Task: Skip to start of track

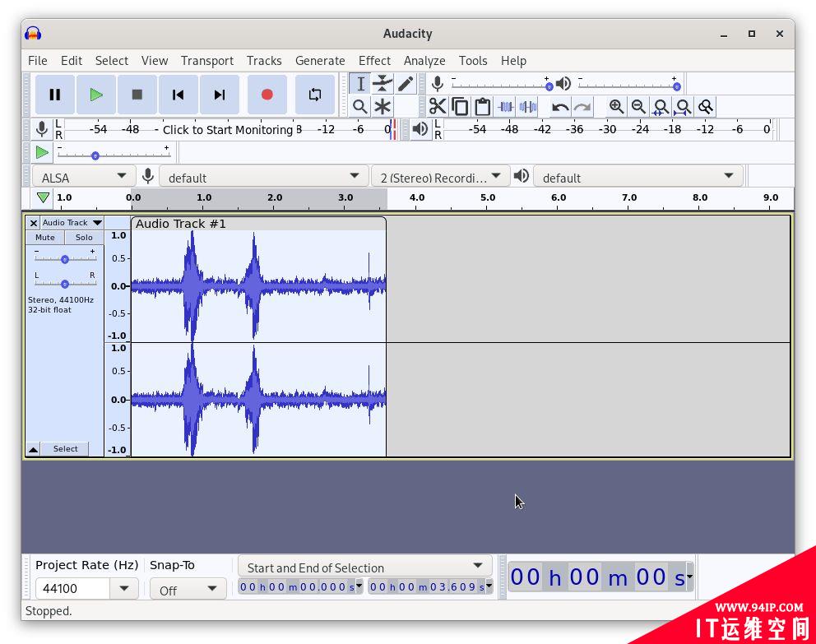Action: click(x=178, y=95)
